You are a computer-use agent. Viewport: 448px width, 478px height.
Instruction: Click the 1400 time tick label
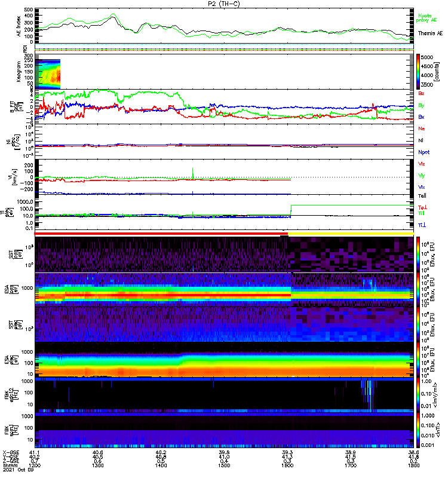161,465
